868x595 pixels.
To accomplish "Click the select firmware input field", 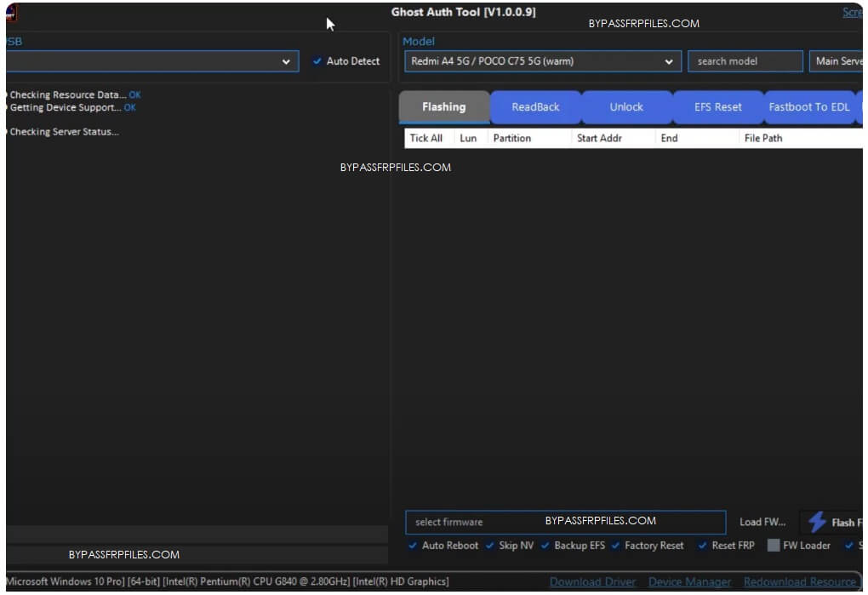I will [565, 522].
